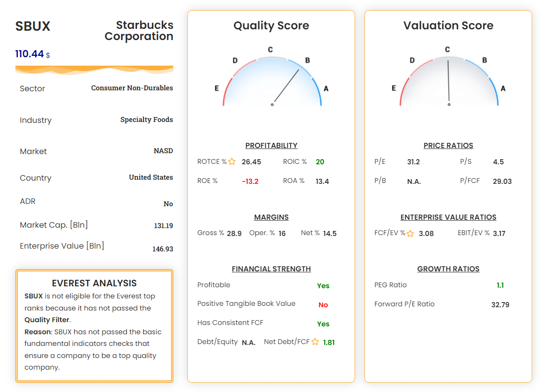Click the FINANCIAL STRENGTH heading
Viewport: 548px width, 392px height.
point(271,269)
